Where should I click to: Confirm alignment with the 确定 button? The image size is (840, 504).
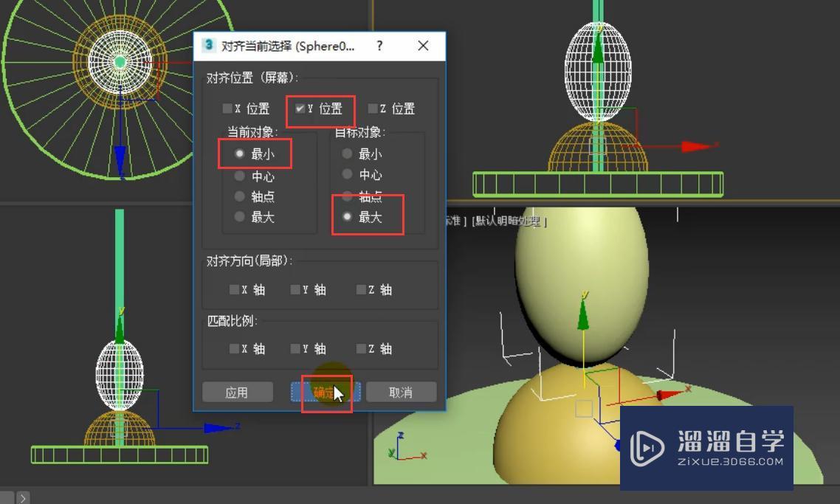click(x=326, y=392)
